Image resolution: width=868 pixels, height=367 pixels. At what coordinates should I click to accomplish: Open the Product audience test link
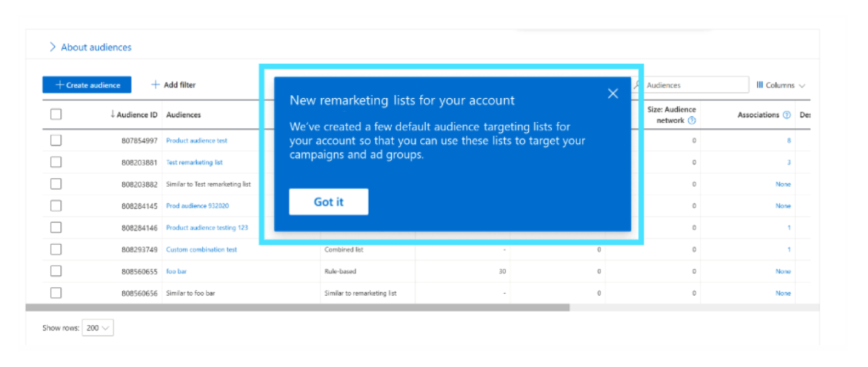pyautogui.click(x=196, y=141)
